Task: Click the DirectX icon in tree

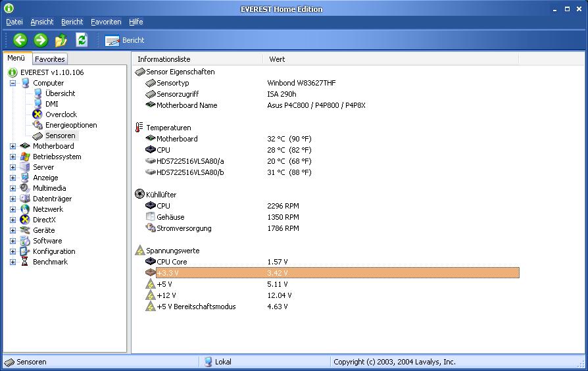Action: [x=25, y=220]
